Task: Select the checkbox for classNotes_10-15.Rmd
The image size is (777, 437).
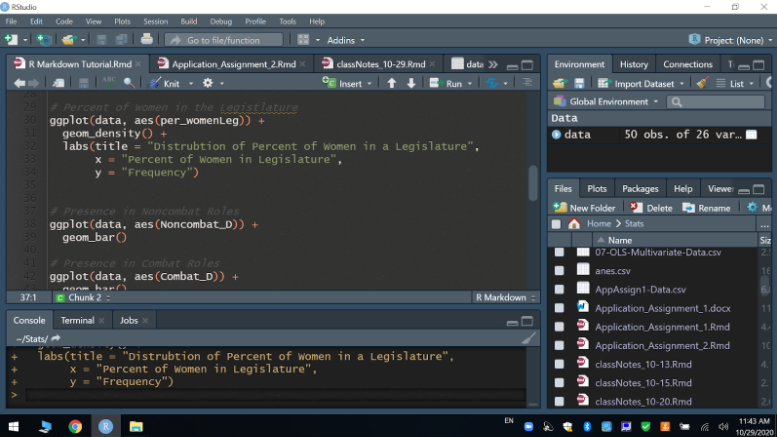Action: click(x=559, y=382)
